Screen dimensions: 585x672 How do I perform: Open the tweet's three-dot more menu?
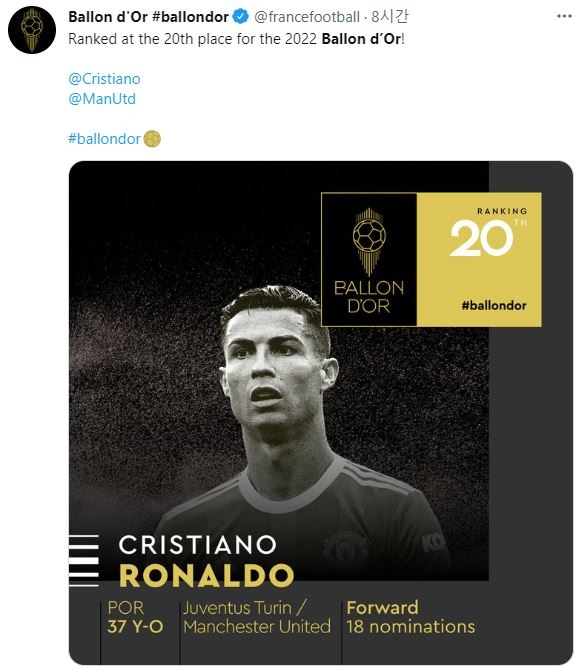(x=564, y=16)
